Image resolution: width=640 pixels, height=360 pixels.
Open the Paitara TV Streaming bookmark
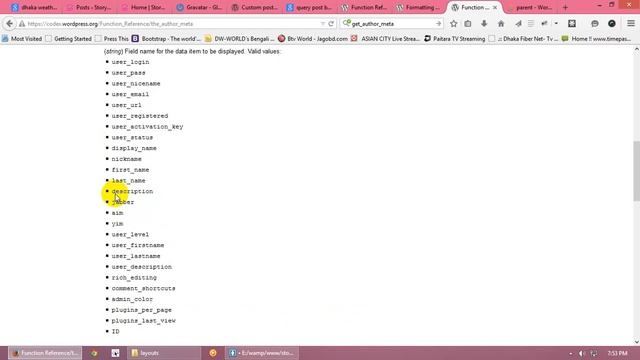tap(455, 39)
